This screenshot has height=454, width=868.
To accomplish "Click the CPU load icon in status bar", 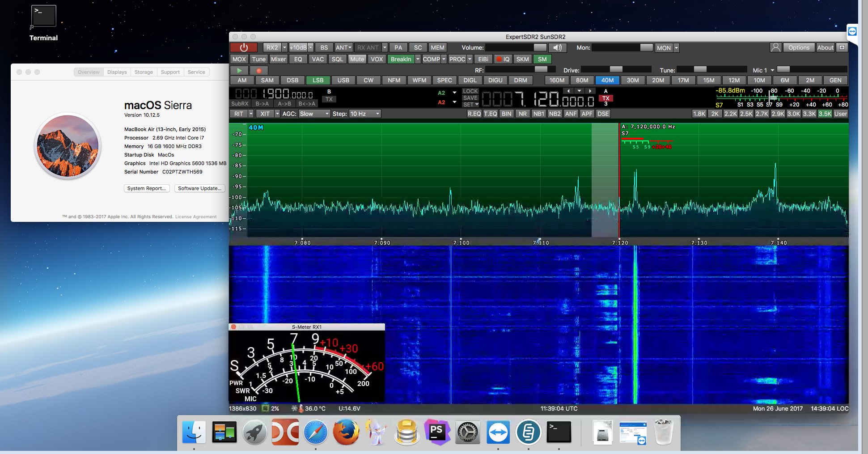I will tap(265, 408).
